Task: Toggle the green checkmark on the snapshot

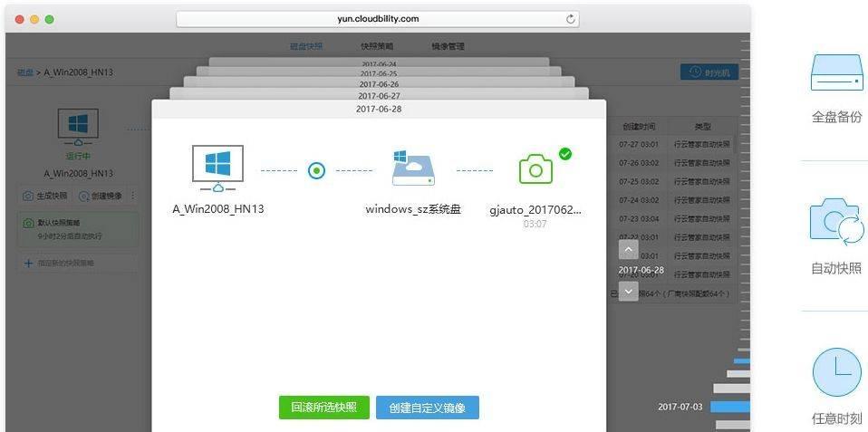Action: pyautogui.click(x=564, y=154)
